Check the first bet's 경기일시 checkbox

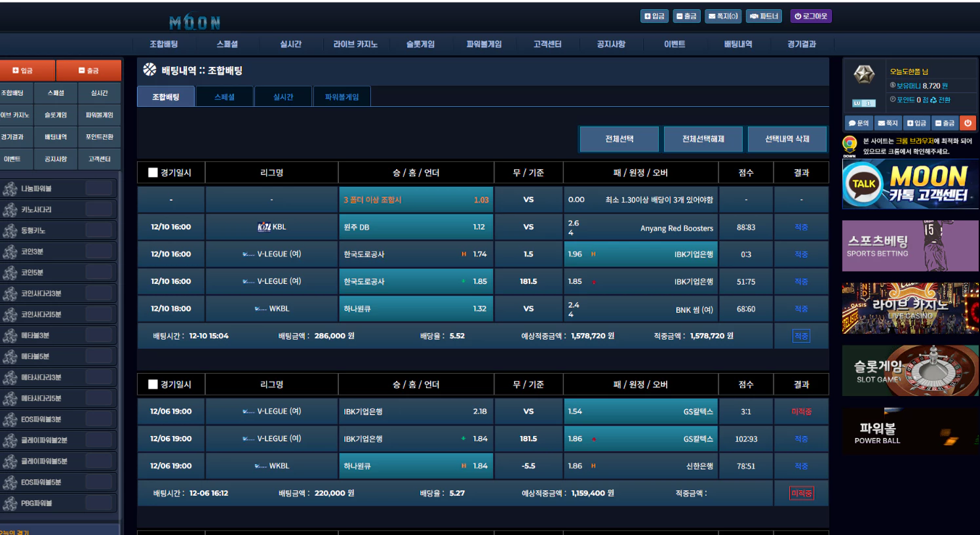(x=153, y=172)
